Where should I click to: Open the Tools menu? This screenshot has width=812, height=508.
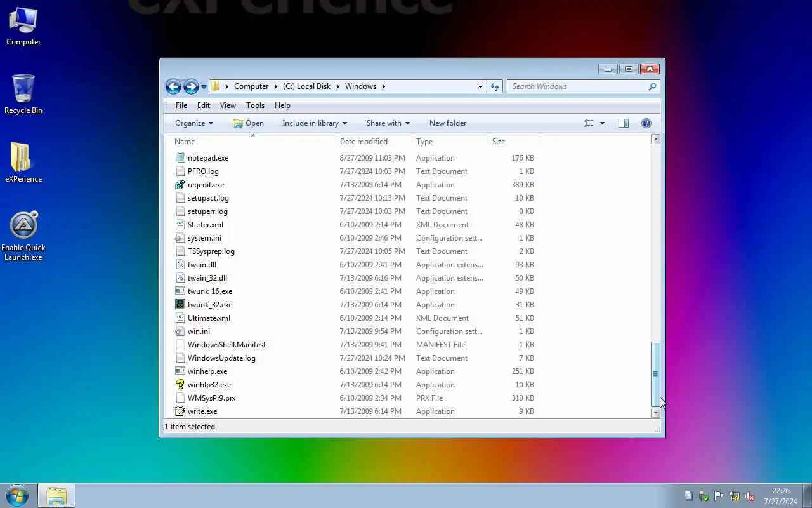coord(255,105)
